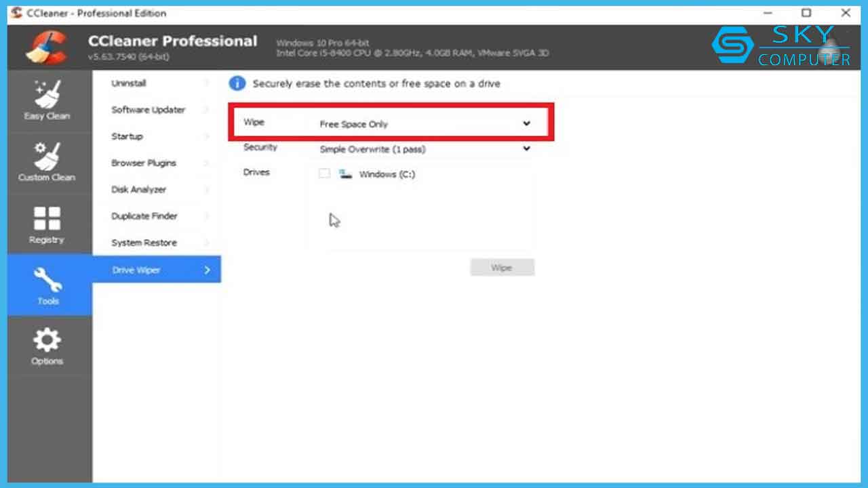
Task: Click the Drives label
Action: click(x=256, y=172)
